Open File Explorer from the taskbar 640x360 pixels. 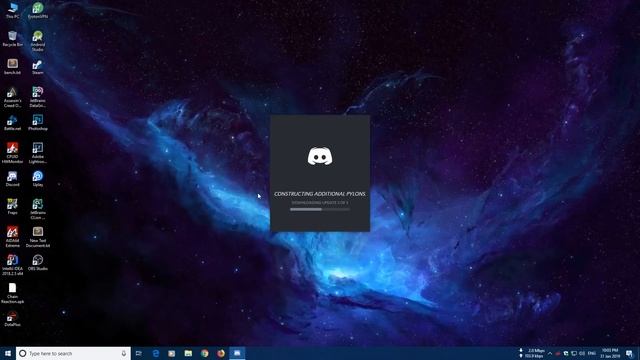pos(188,353)
